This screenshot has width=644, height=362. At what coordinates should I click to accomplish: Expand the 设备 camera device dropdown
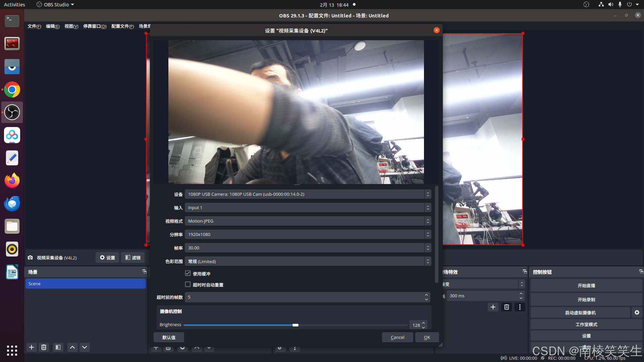tap(307, 194)
